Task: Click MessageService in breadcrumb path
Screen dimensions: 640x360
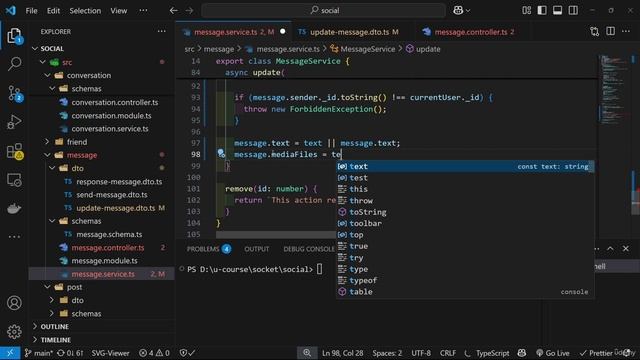Action: click(367, 49)
